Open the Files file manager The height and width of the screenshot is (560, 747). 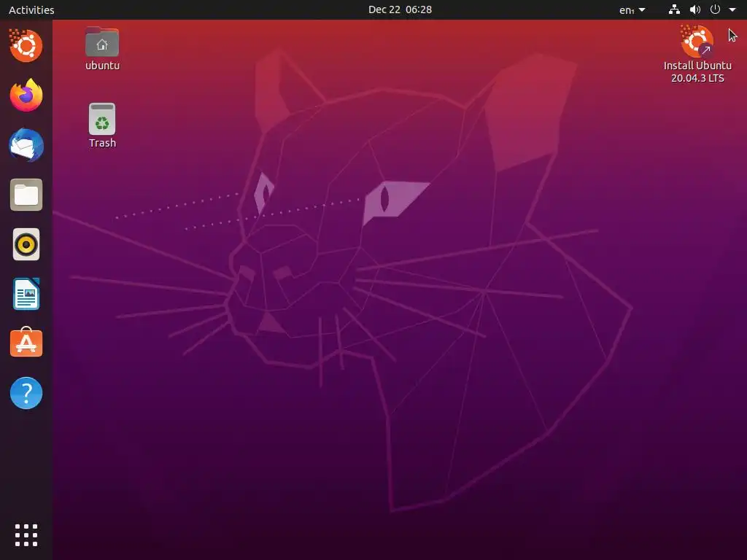click(x=26, y=195)
